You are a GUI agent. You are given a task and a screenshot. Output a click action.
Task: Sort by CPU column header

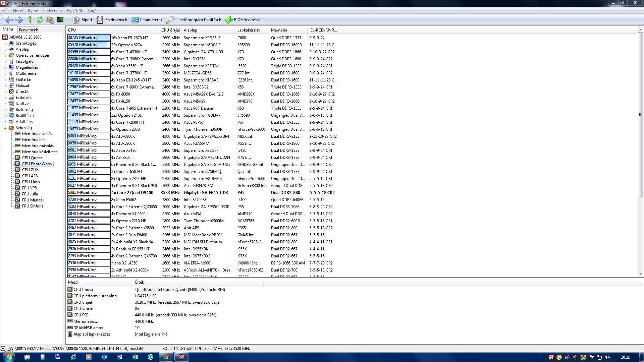[x=112, y=30]
